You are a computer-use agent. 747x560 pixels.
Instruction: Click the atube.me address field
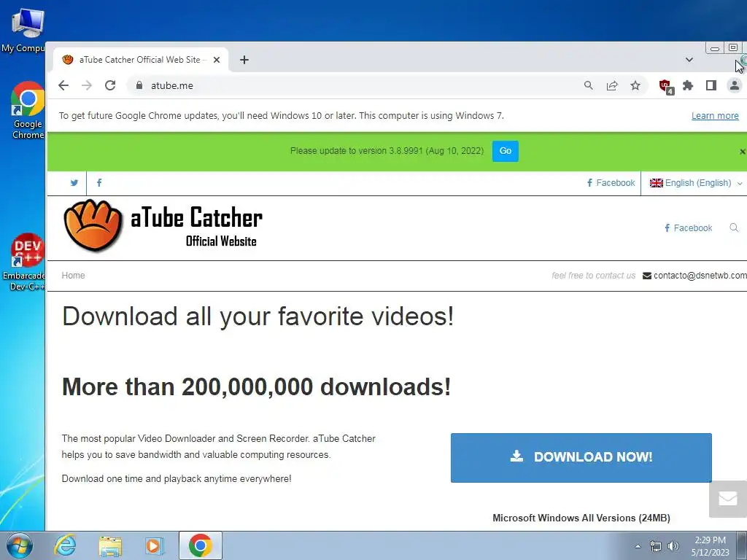(x=352, y=86)
